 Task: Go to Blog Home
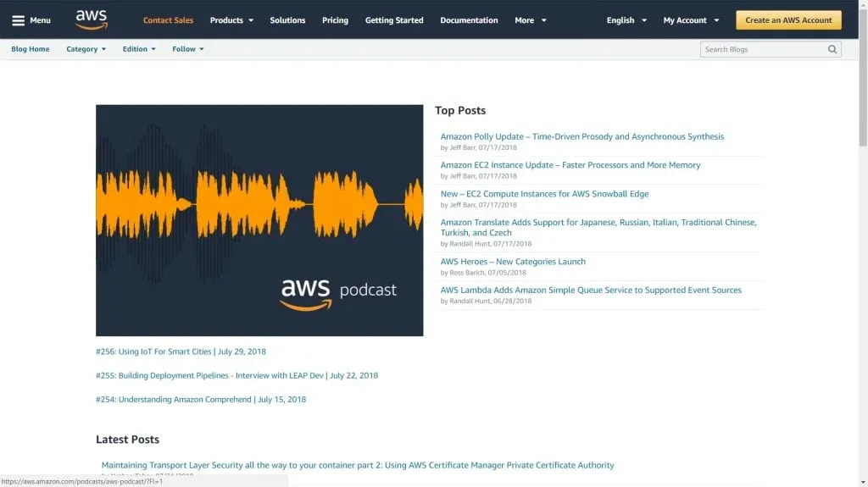31,49
